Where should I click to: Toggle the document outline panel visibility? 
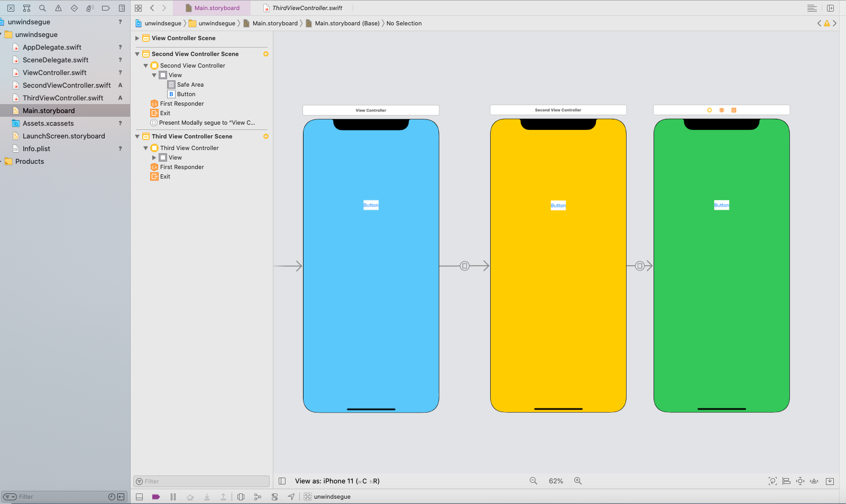pyautogui.click(x=282, y=481)
